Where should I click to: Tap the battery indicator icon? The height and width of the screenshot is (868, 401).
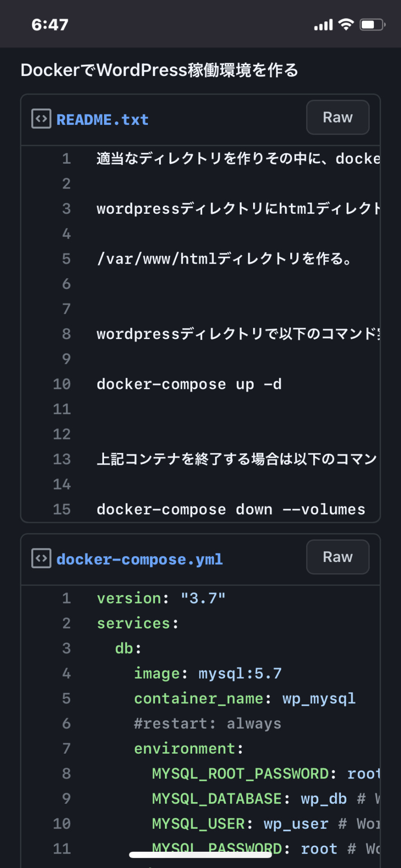(373, 24)
